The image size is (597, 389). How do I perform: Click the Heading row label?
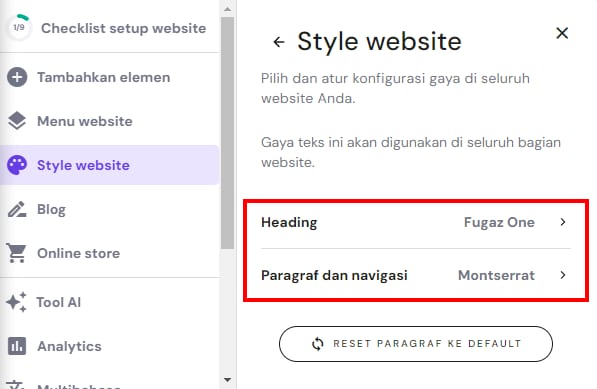289,223
